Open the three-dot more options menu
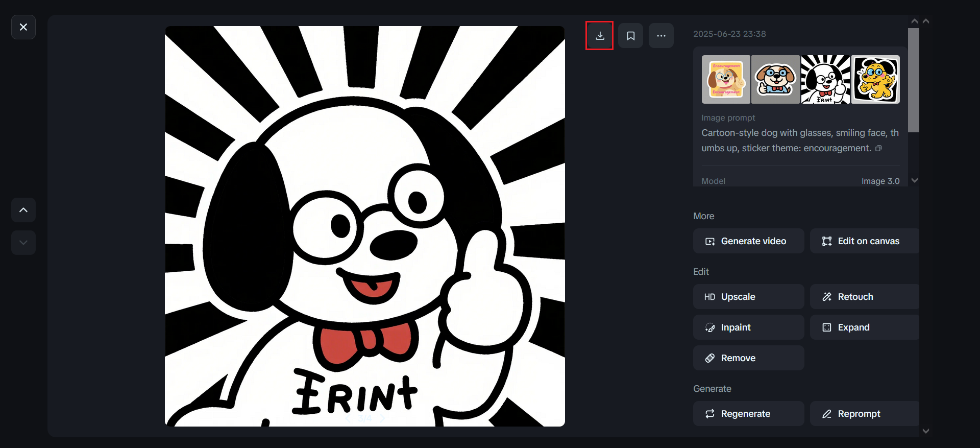 pyautogui.click(x=661, y=36)
